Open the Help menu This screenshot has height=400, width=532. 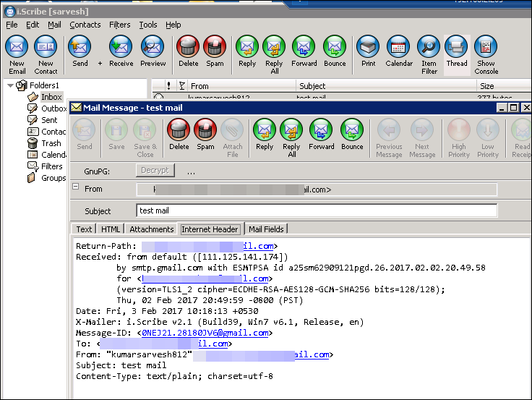pos(173,25)
